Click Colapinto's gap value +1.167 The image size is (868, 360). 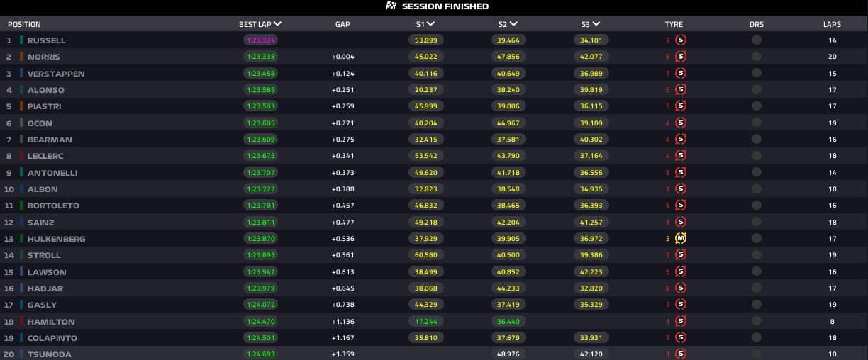[343, 338]
